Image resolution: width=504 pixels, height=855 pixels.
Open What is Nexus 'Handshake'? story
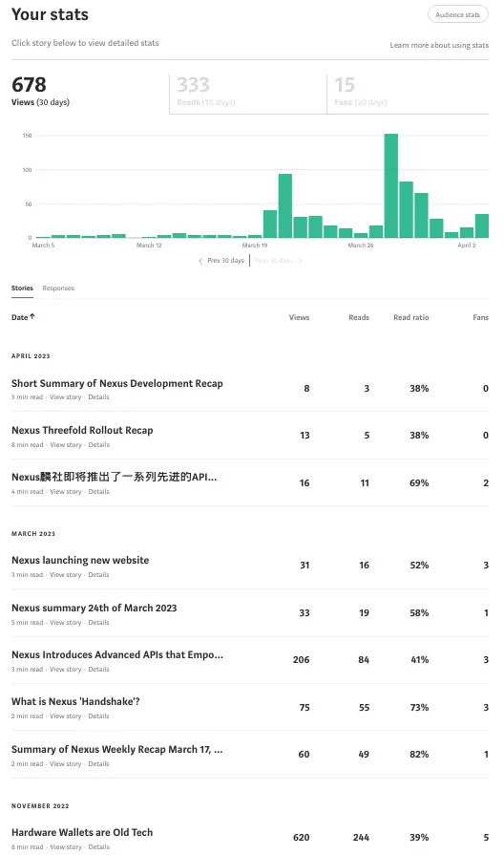pos(75,702)
